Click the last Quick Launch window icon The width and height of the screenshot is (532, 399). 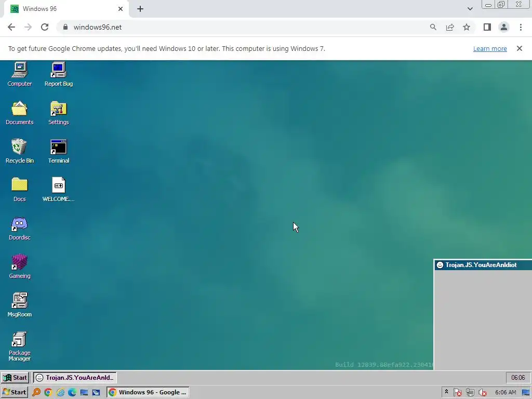[x=96, y=392]
